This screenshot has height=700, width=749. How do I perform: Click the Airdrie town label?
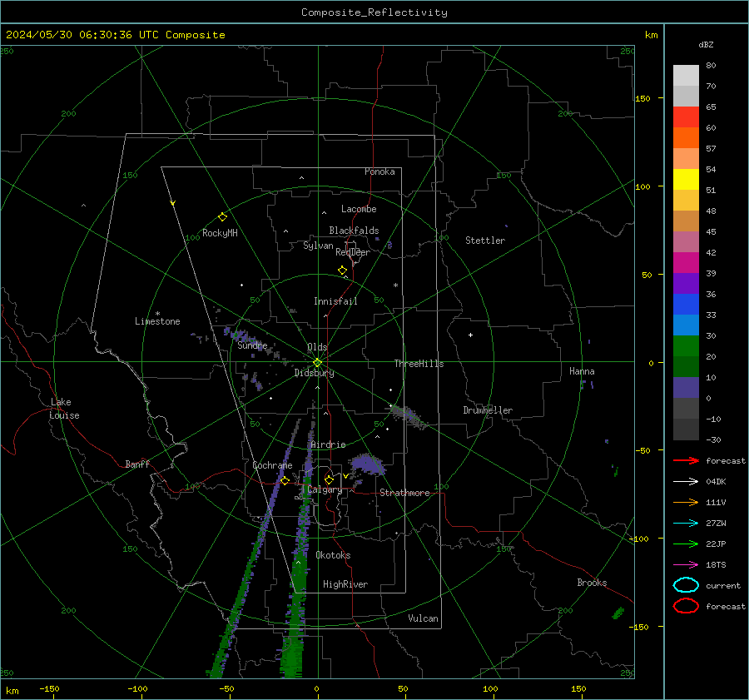tap(328, 444)
